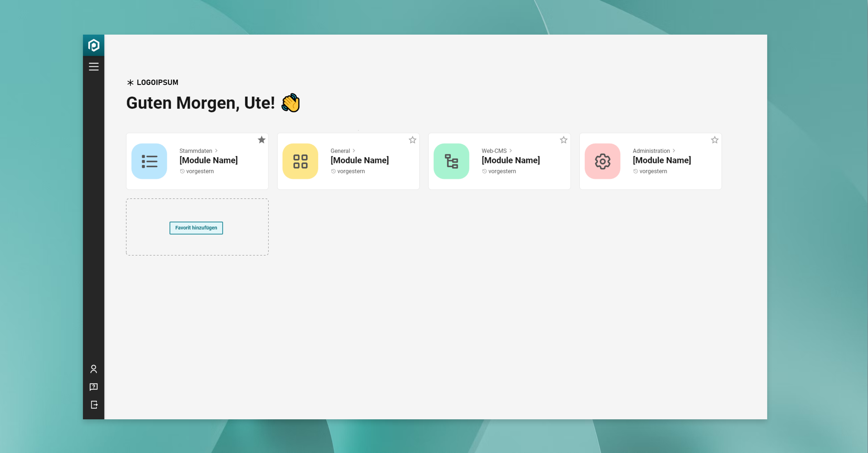Screen dimensions: 868x453
Task: Toggle the favorite star on the General card
Action: pos(412,140)
